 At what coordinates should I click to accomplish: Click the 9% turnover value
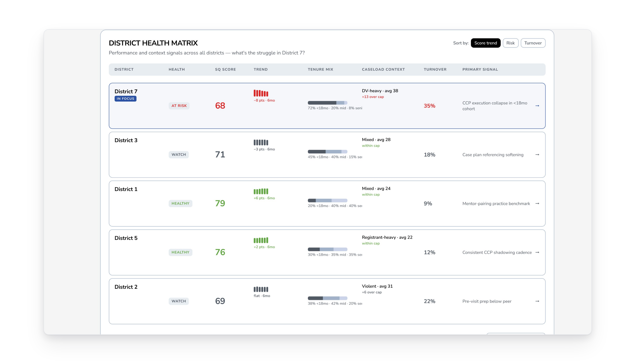428,203
